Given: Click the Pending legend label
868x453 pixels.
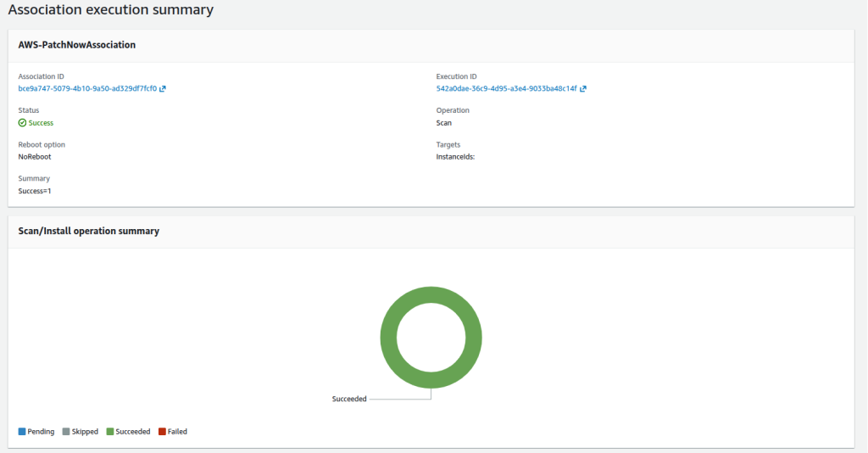Looking at the screenshot, I should (41, 432).
